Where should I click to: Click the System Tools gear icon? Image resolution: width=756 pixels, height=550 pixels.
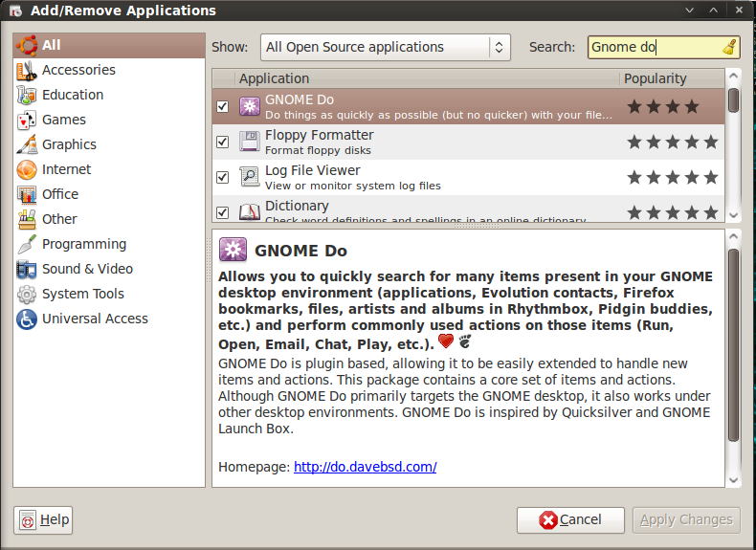coord(27,294)
